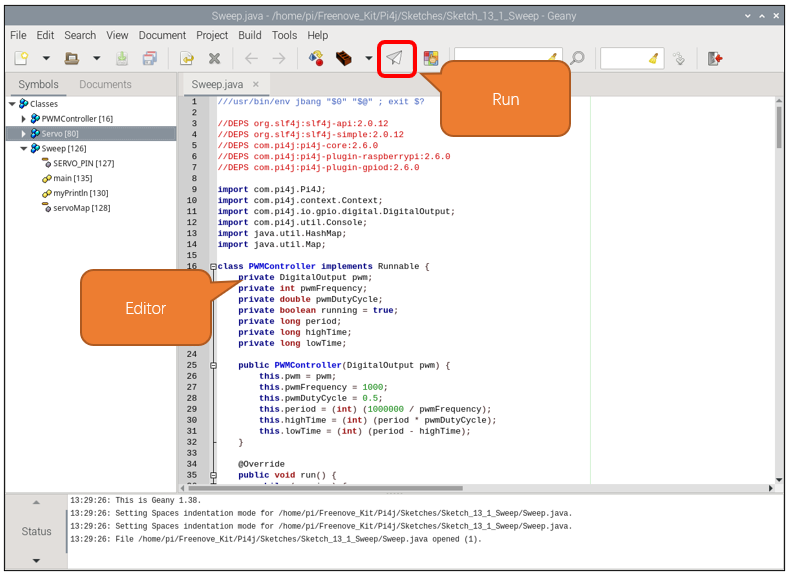
Task: Click the Save All files icon
Action: pos(150,59)
